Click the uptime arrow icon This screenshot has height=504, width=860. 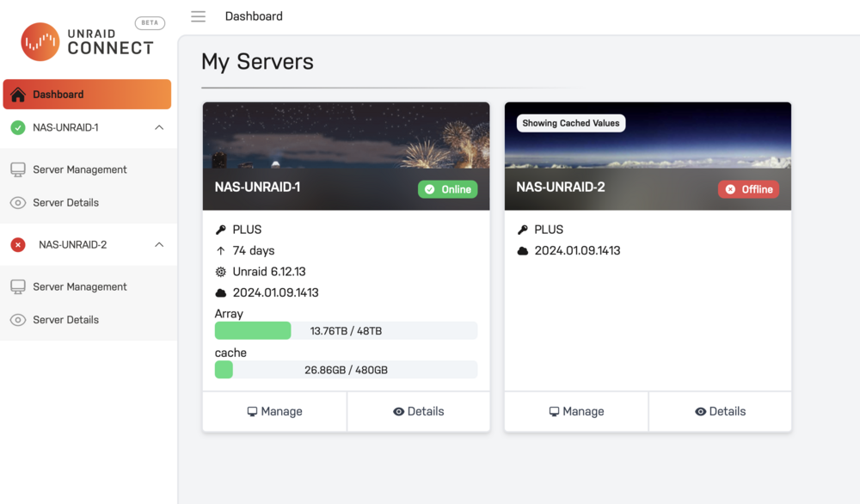(220, 250)
